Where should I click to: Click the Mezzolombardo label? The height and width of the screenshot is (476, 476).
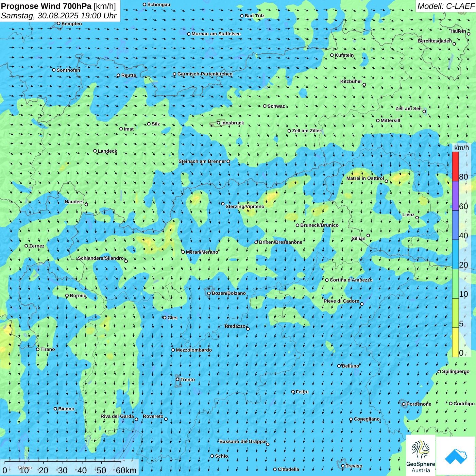[x=194, y=350]
